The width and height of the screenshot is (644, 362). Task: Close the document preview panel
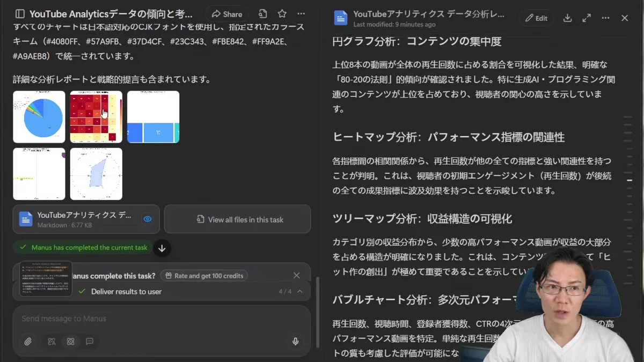(x=625, y=18)
